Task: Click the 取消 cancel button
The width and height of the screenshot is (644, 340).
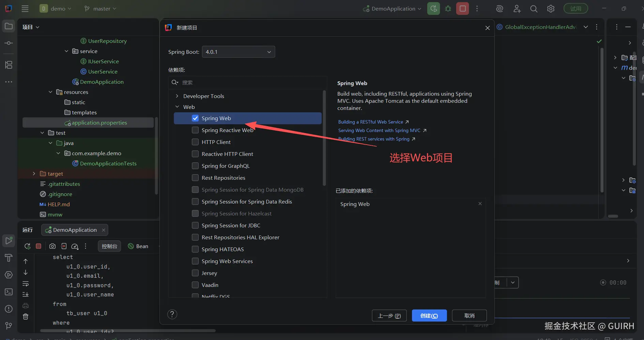Action: click(470, 316)
